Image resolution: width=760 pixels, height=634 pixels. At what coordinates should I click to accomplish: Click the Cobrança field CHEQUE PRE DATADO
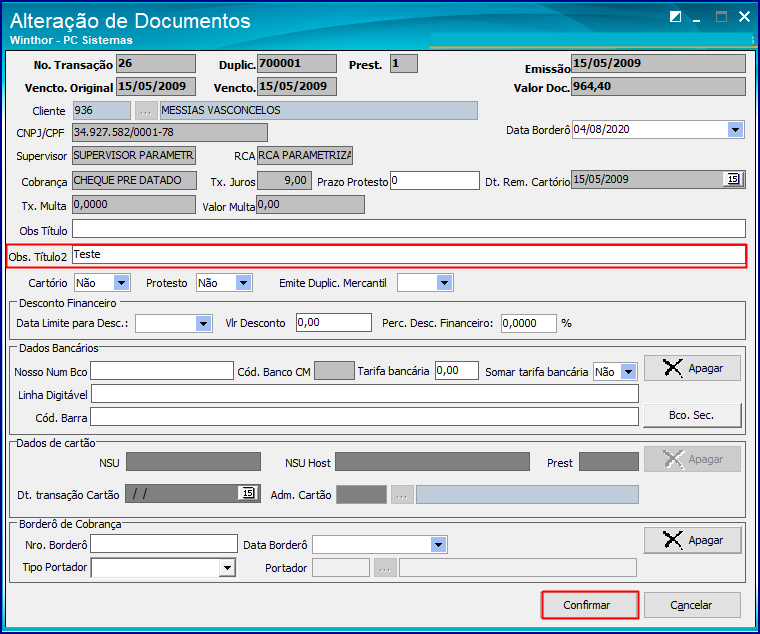tap(135, 180)
